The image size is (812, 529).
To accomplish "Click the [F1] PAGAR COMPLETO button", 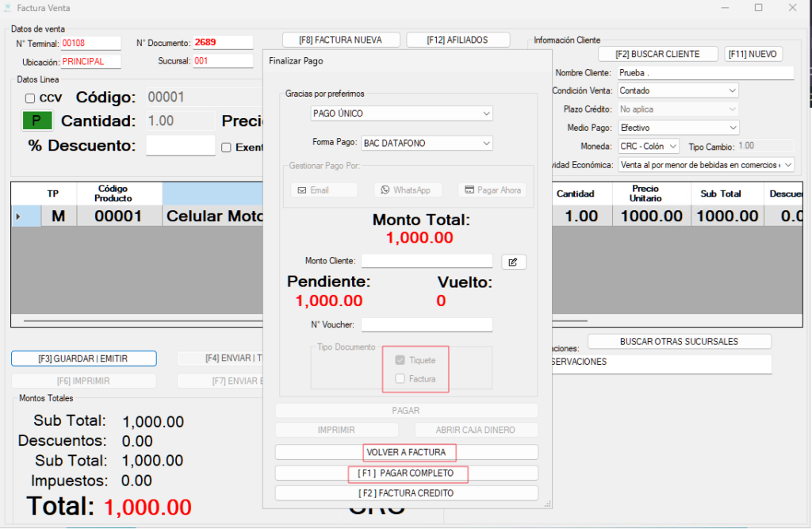I will click(x=406, y=473).
